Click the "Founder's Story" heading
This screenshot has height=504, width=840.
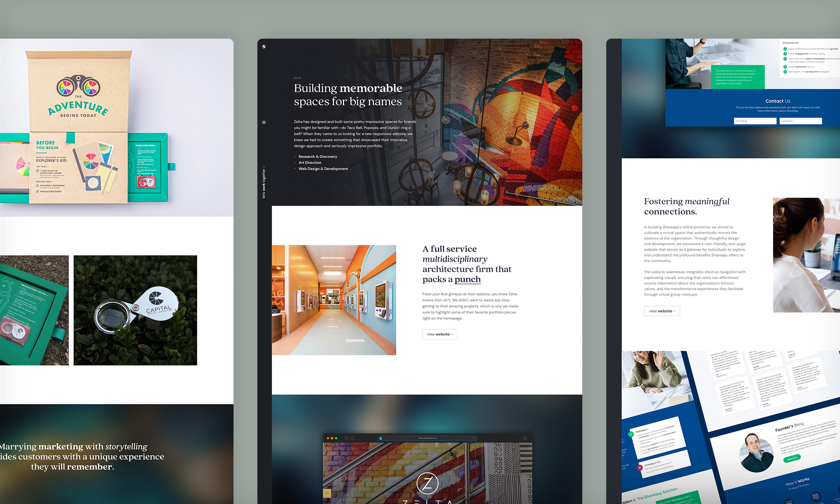(x=789, y=427)
